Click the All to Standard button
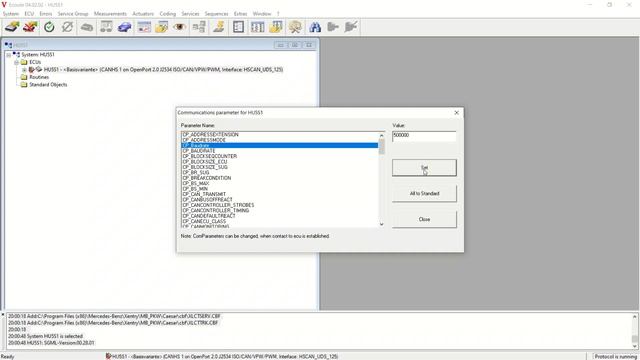 click(x=424, y=193)
